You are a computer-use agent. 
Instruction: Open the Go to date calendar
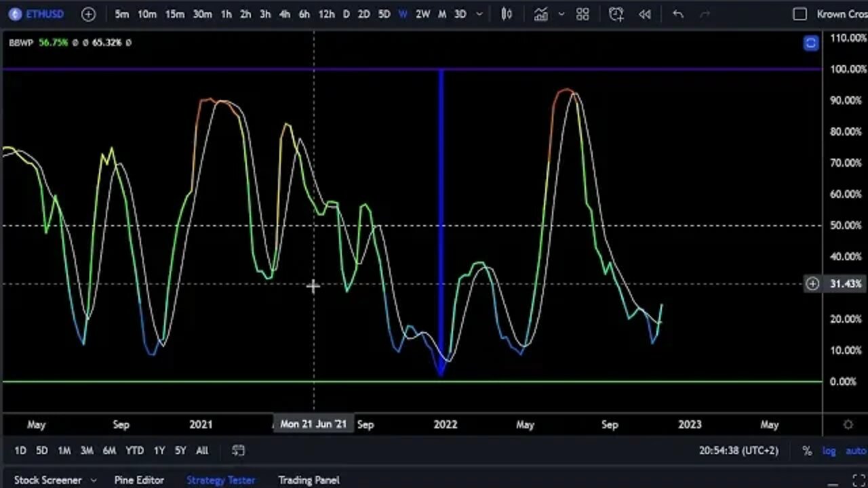point(238,450)
